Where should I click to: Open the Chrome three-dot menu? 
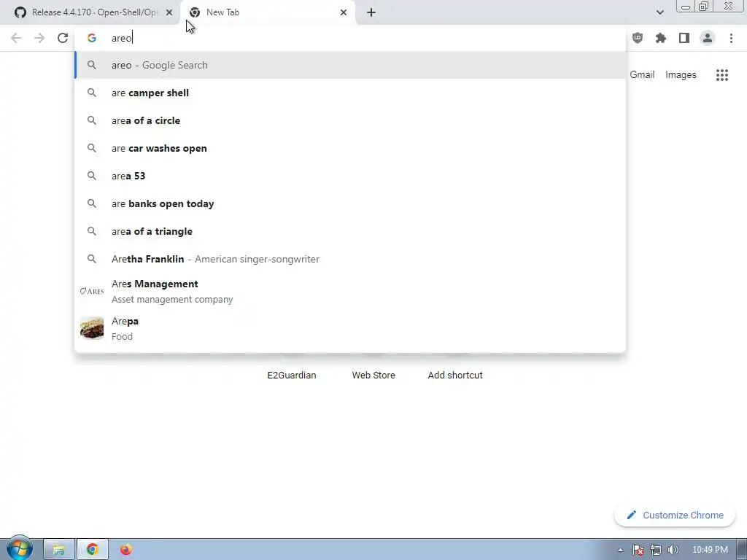(x=731, y=38)
